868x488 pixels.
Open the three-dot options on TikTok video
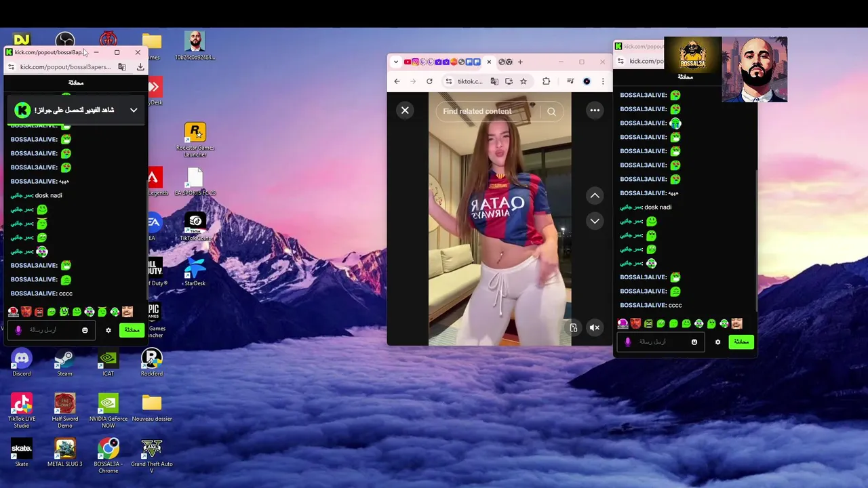[x=595, y=110]
